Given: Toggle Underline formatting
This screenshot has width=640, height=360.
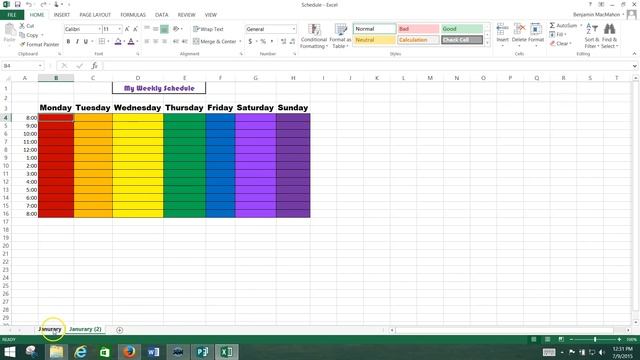Looking at the screenshot, I should (86, 41).
